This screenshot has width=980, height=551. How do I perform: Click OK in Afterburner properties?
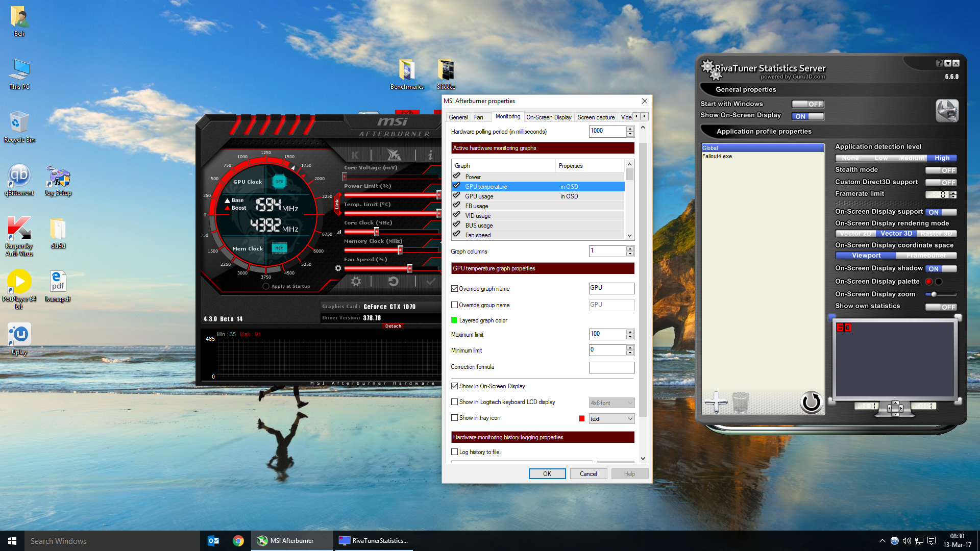tap(547, 474)
